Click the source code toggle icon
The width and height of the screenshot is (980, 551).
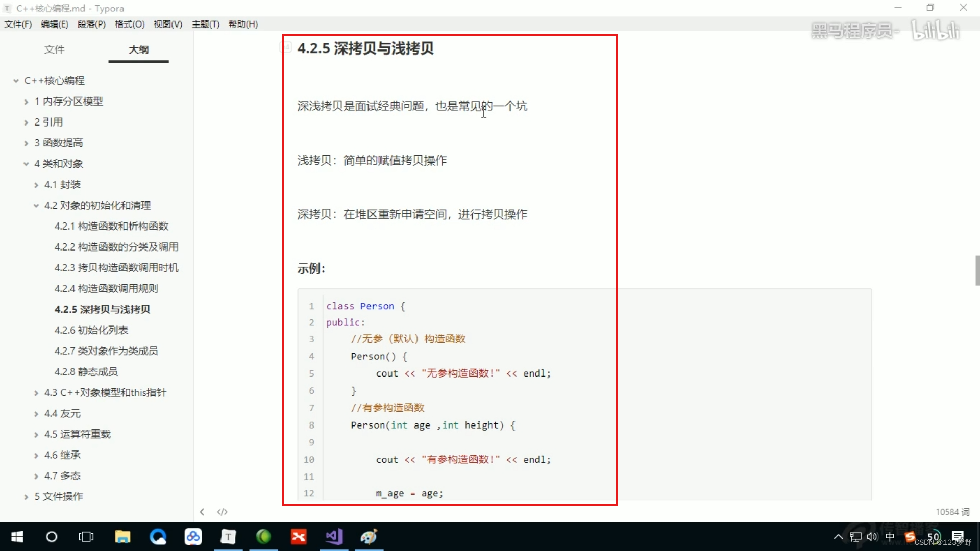tap(223, 512)
